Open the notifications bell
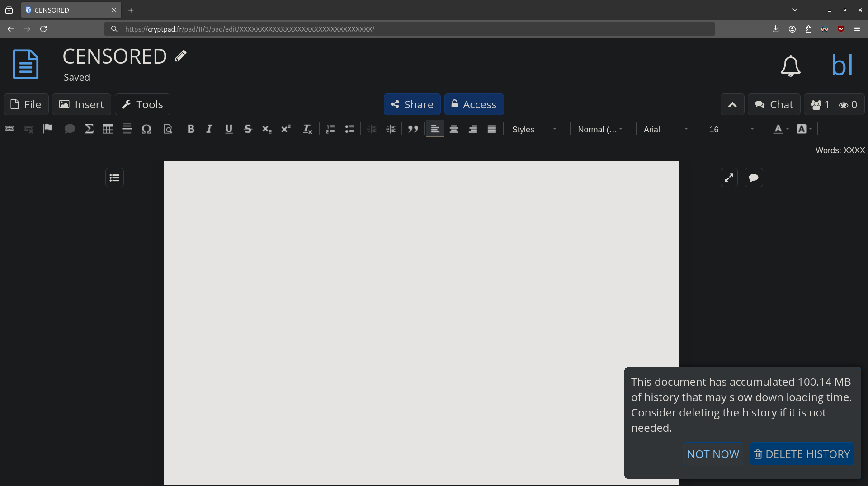Image resolution: width=868 pixels, height=486 pixels. click(790, 66)
